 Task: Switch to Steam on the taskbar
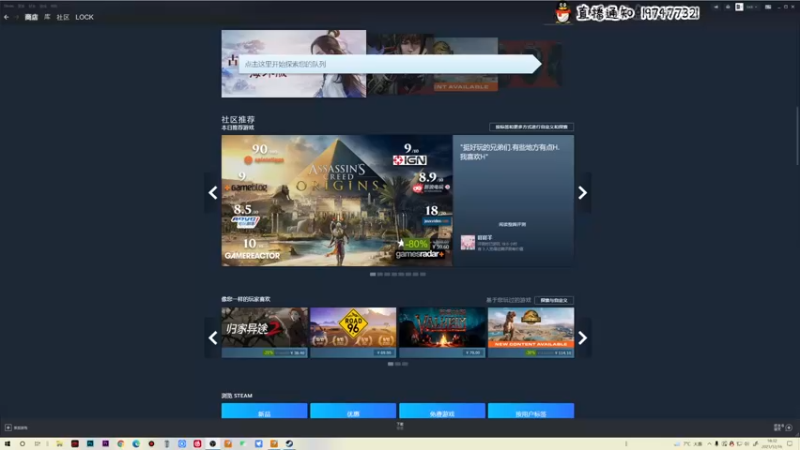[x=289, y=444]
